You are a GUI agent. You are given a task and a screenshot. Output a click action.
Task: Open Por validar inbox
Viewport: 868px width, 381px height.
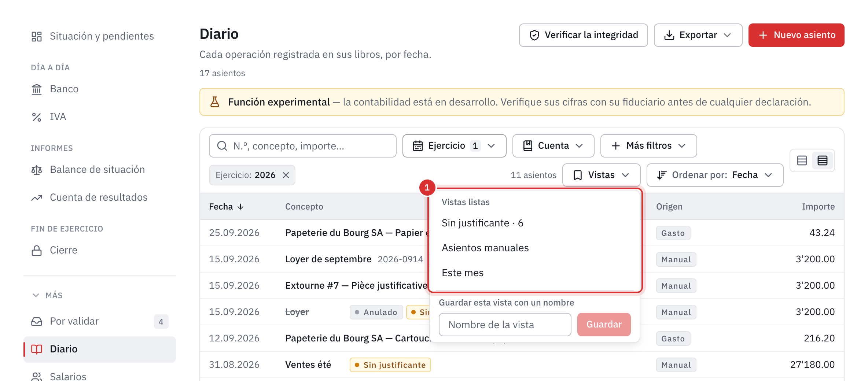100,321
